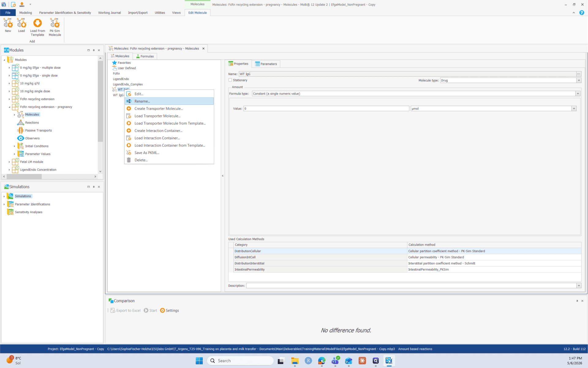Click Load From Template ribbon icon
This screenshot has width=588, height=368.
37,23
